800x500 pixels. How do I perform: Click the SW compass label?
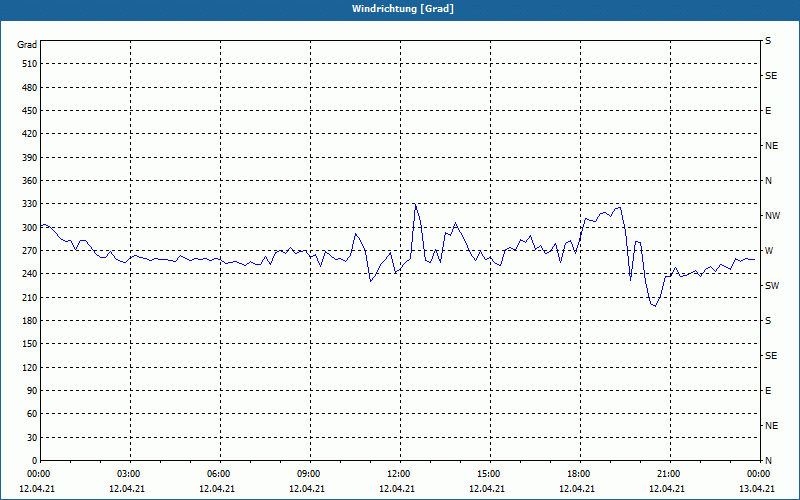(x=772, y=286)
